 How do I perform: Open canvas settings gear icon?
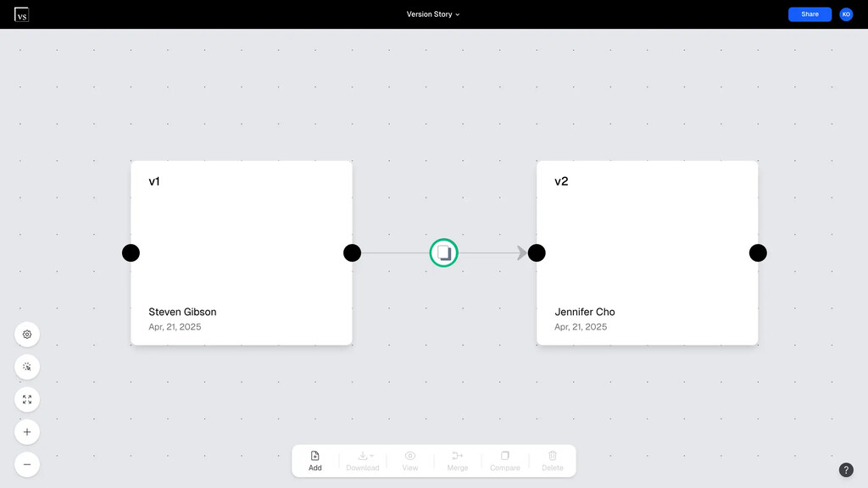[x=26, y=334]
